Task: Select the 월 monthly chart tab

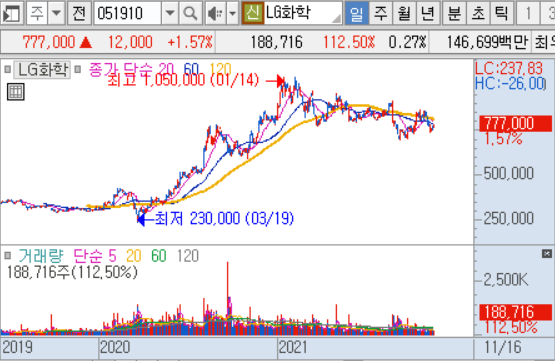Action: coord(404,13)
